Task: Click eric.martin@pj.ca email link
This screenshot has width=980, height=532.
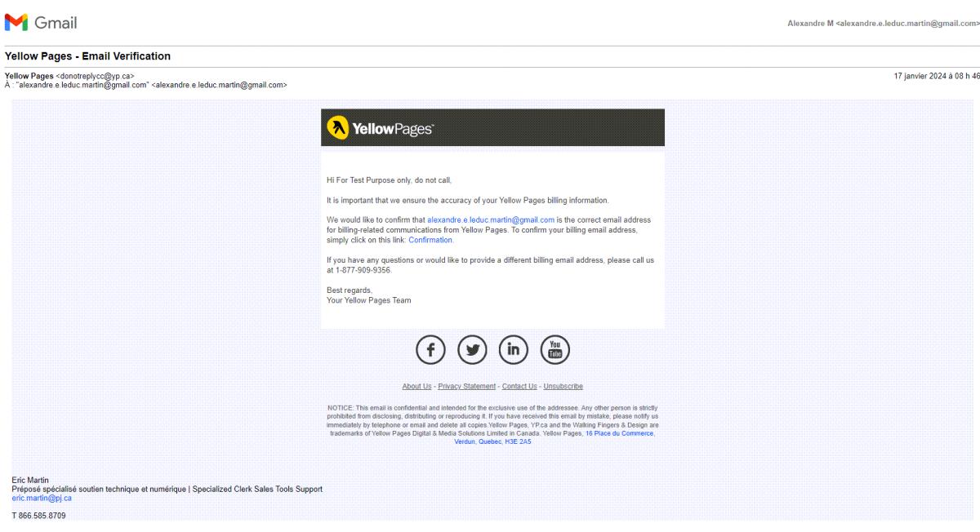Action: click(x=42, y=498)
